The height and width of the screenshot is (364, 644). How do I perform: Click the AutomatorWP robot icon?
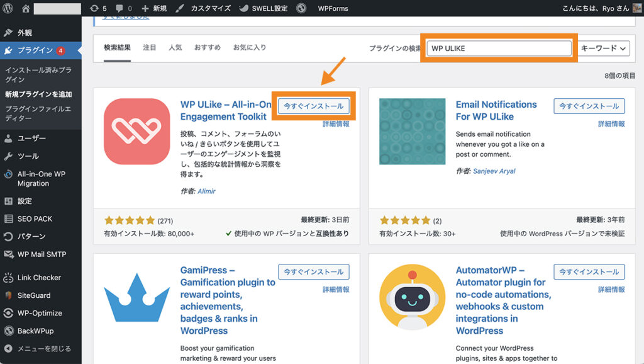pos(412,298)
